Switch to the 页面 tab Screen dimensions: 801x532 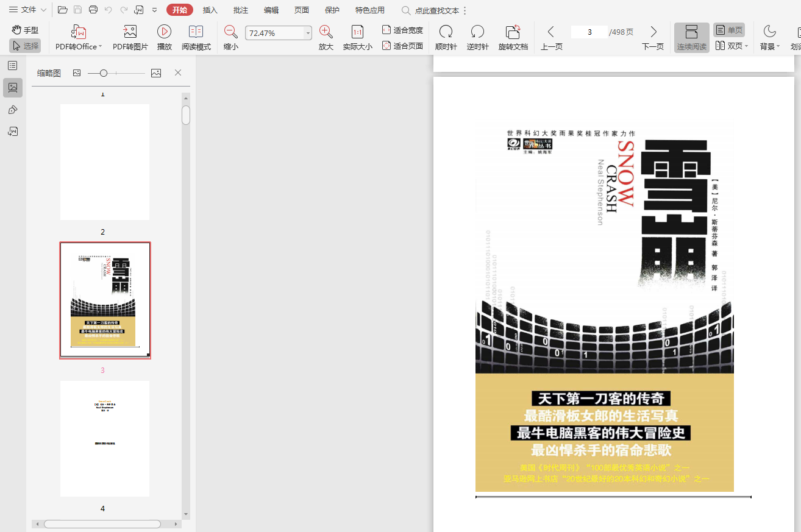[x=302, y=10]
